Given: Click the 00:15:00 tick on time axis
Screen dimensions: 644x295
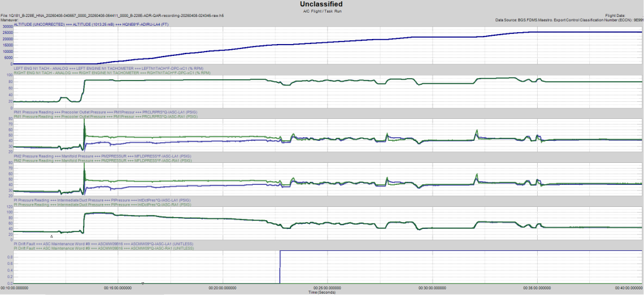Looking at the screenshot, I should coord(119,288).
